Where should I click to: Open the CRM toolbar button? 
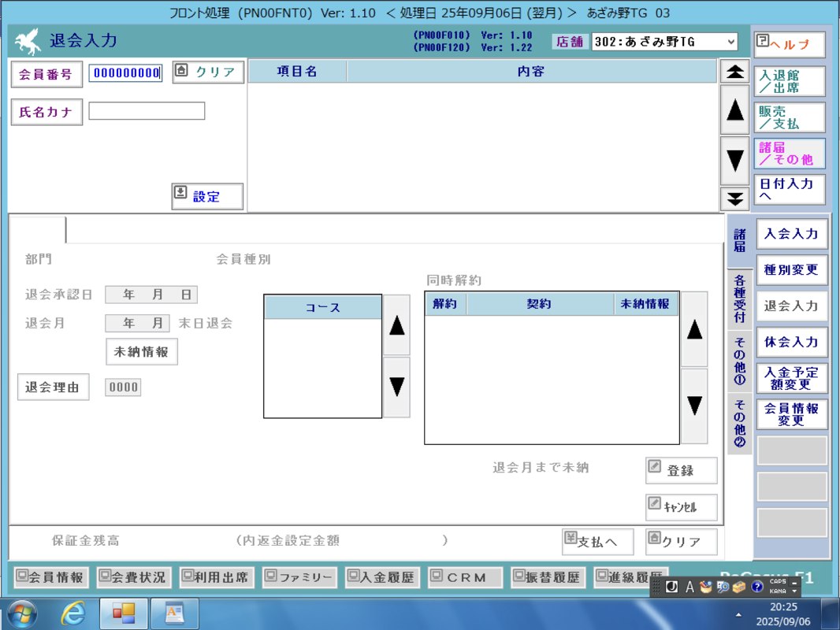pyautogui.click(x=465, y=577)
